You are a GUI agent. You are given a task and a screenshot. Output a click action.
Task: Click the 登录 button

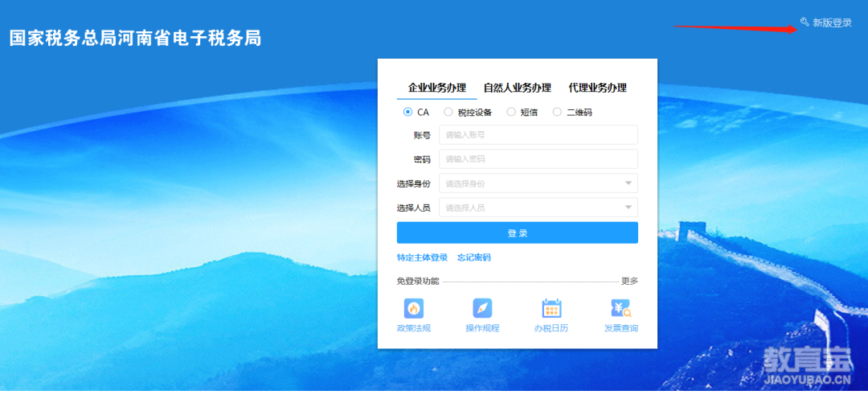tap(517, 232)
